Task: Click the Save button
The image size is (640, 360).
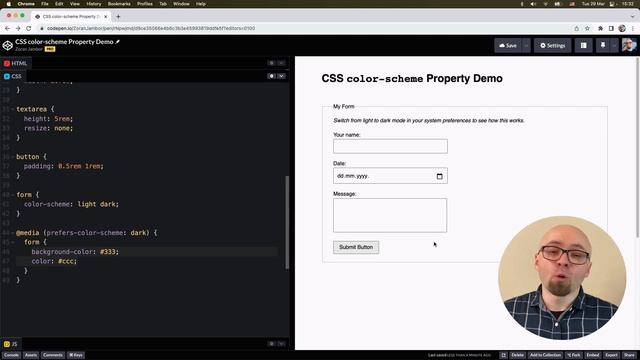Action: [x=508, y=45]
